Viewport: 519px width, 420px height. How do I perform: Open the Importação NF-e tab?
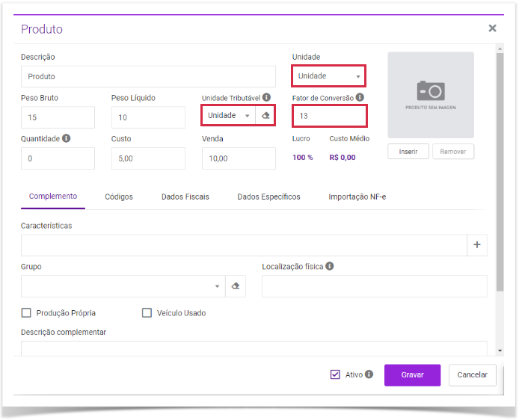click(x=357, y=197)
